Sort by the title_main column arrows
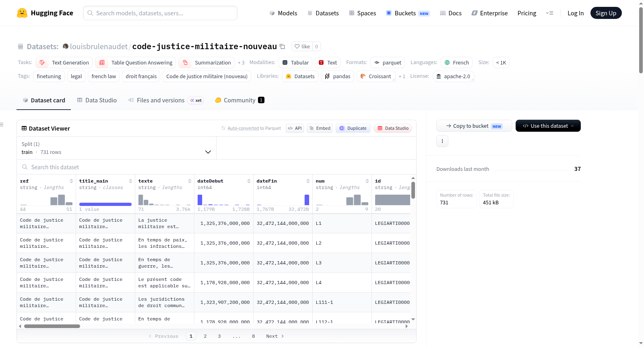The height and width of the screenshot is (347, 644). (130, 181)
